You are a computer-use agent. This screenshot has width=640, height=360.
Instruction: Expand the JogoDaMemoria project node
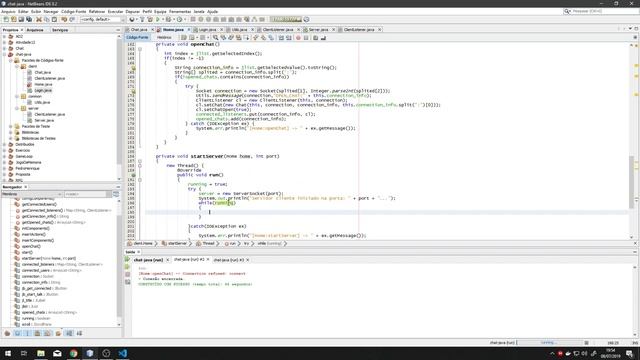tap(4, 162)
